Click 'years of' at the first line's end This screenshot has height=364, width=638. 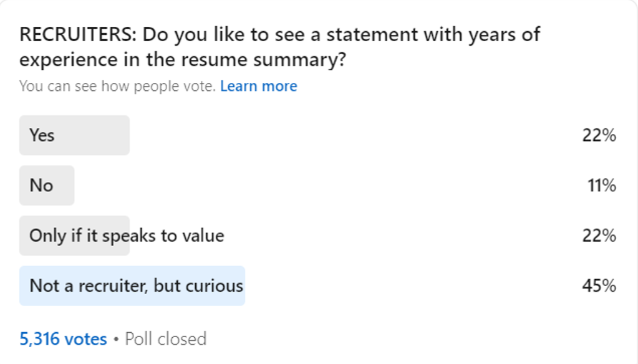click(x=504, y=36)
